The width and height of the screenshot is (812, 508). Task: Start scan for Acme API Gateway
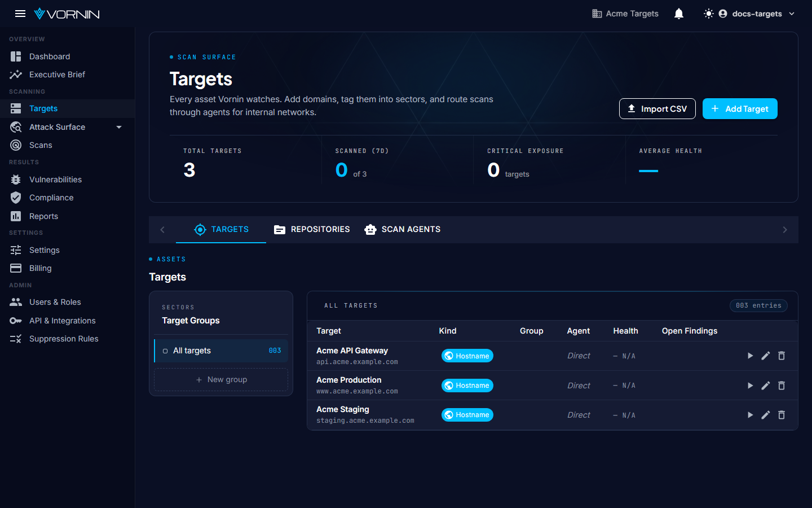tap(750, 356)
